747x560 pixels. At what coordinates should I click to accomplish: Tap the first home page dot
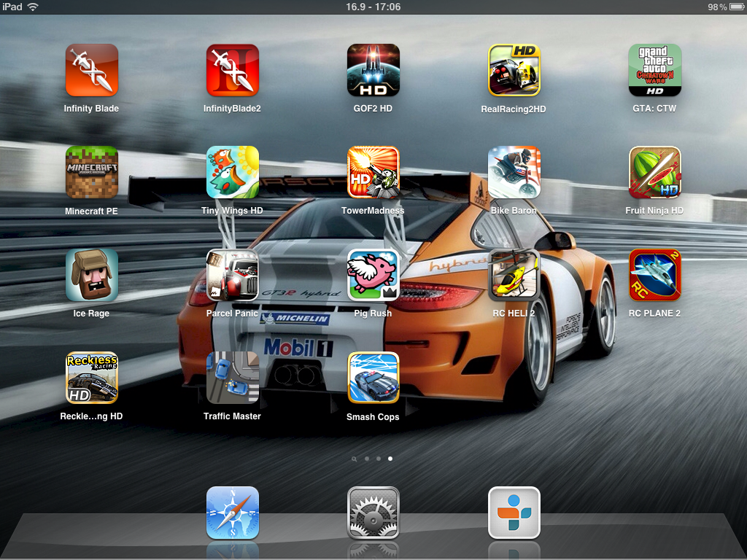(x=367, y=459)
